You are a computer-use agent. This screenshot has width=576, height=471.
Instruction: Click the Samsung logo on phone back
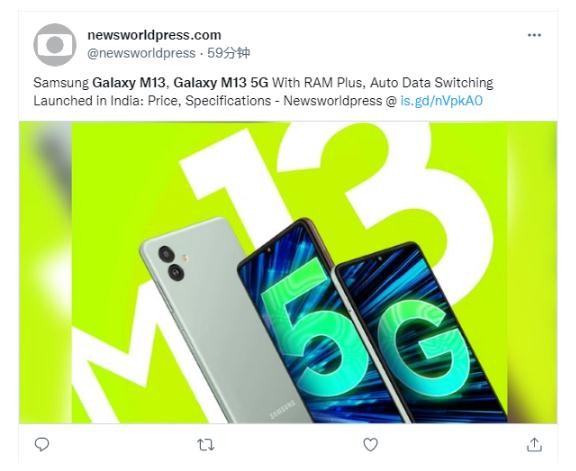283,410
